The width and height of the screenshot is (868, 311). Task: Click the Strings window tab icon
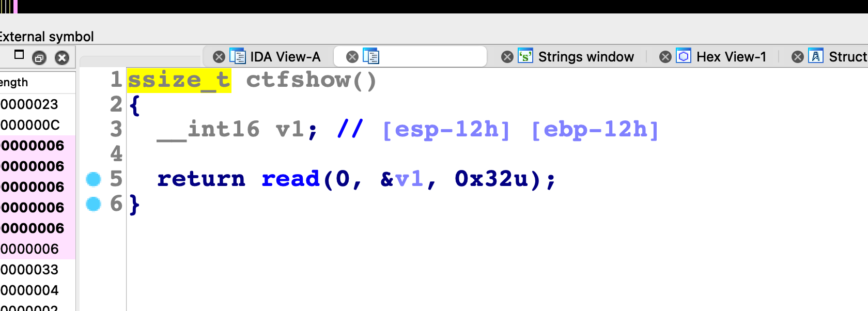525,56
